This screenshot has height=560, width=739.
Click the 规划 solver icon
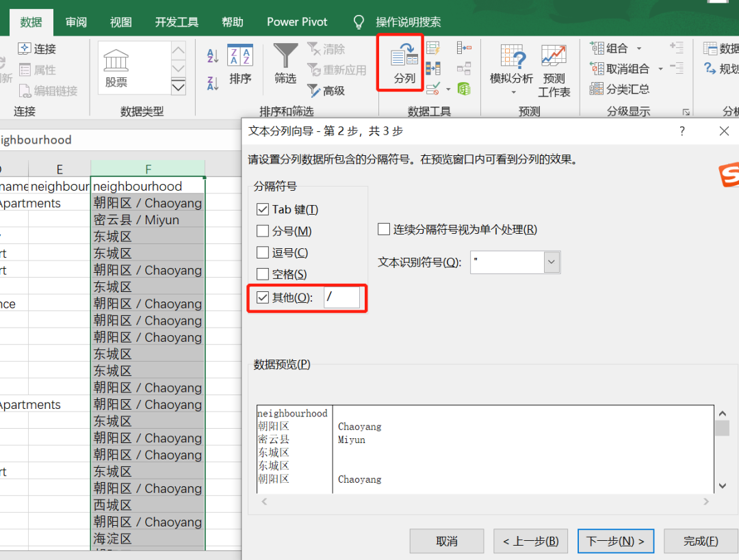(x=710, y=68)
